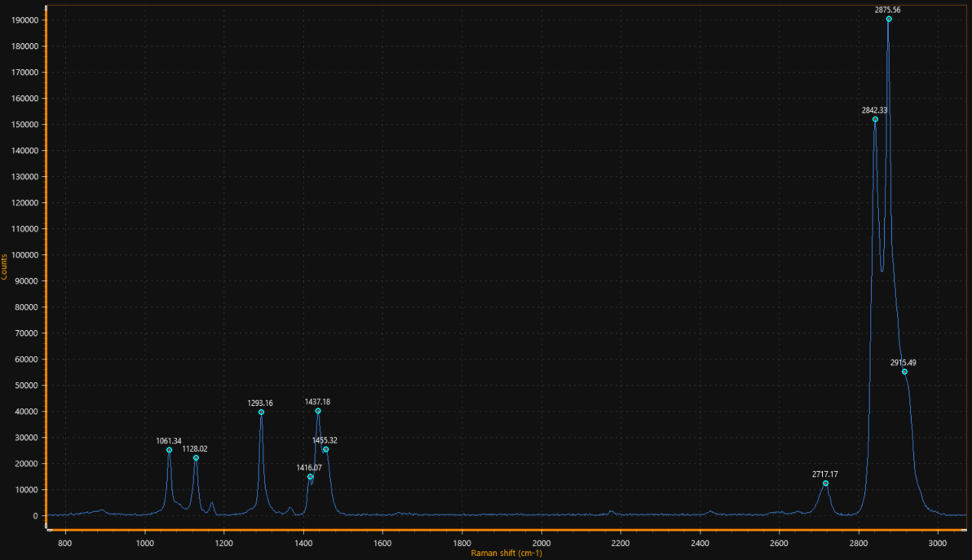Click the 1128.02 peak marker
The image size is (972, 560).
(196, 458)
